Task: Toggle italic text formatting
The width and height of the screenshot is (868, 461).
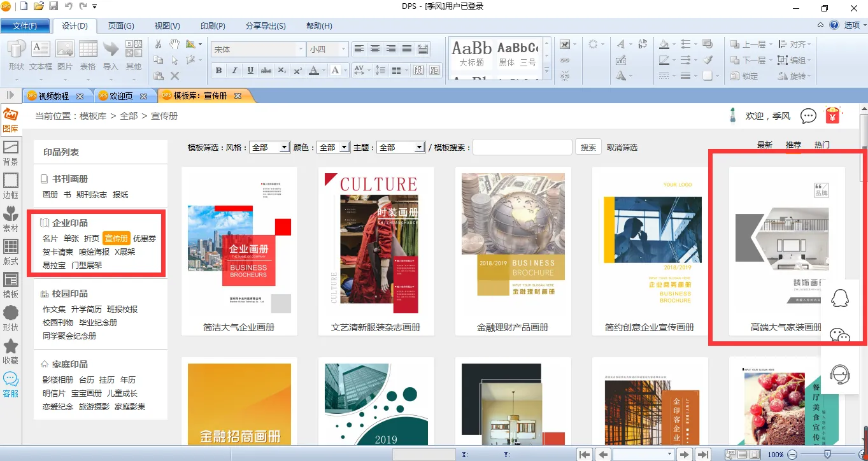Action: pyautogui.click(x=234, y=70)
